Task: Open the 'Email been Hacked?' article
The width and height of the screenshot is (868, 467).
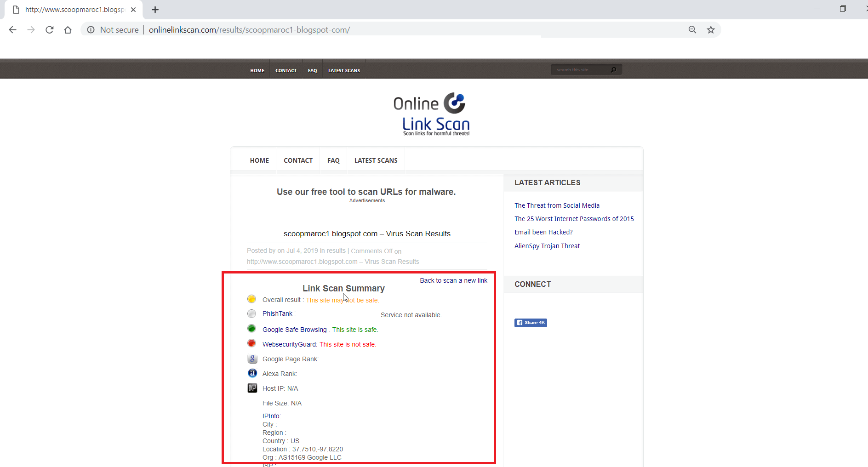Action: (x=543, y=232)
